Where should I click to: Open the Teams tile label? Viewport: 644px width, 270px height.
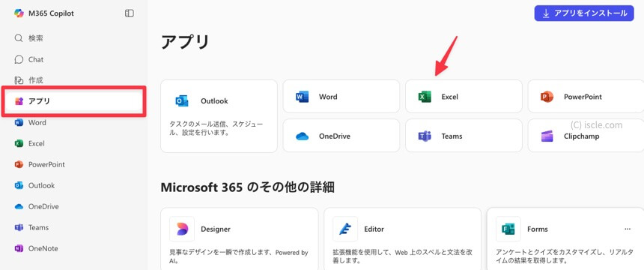pos(452,136)
